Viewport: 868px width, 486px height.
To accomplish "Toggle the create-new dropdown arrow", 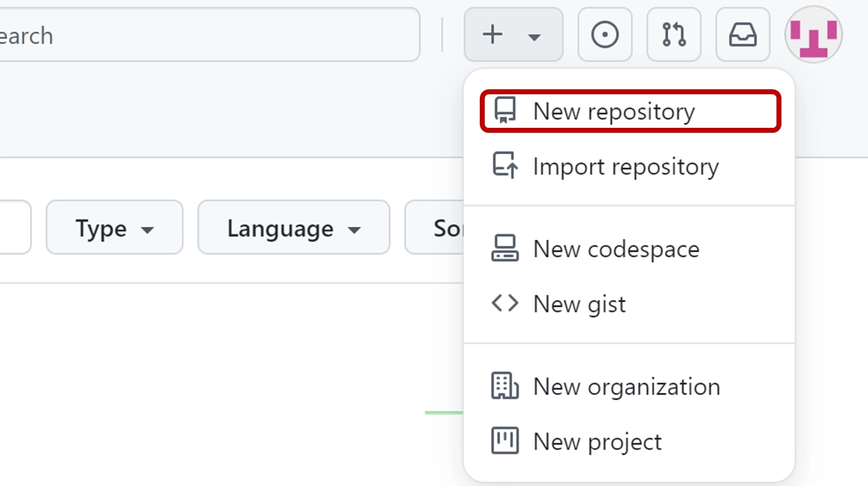I will [x=534, y=37].
